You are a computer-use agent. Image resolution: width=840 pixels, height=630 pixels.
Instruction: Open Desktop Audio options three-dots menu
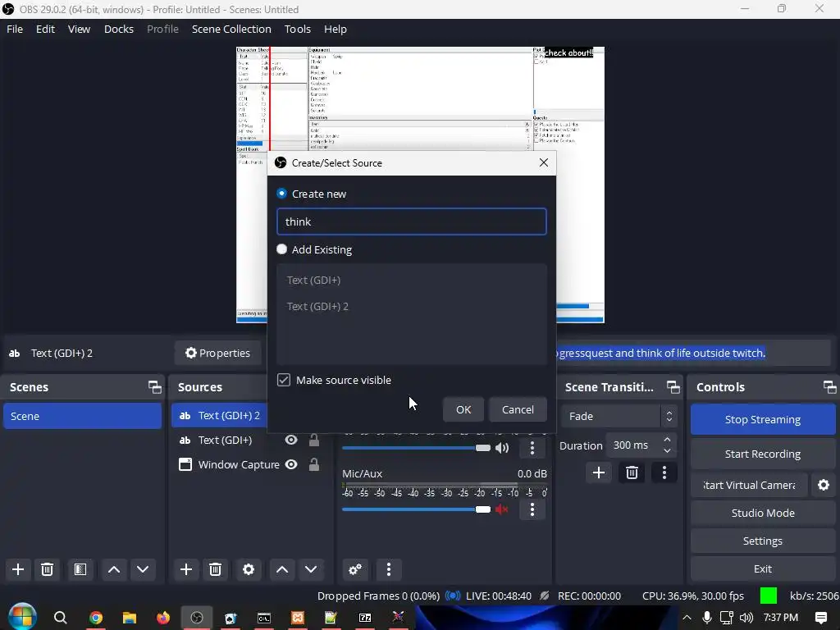pyautogui.click(x=532, y=448)
